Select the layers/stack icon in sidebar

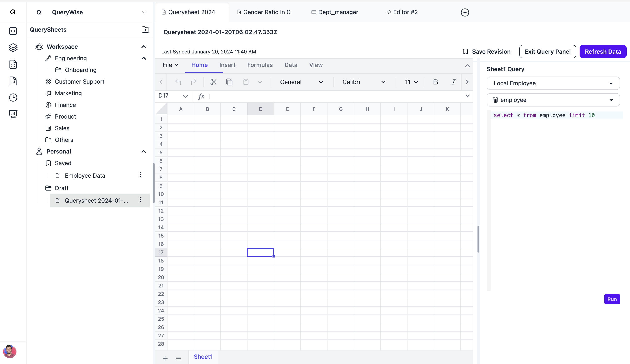click(13, 47)
